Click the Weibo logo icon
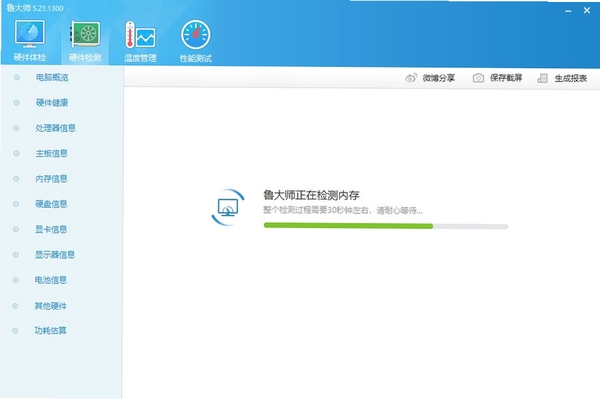 411,78
